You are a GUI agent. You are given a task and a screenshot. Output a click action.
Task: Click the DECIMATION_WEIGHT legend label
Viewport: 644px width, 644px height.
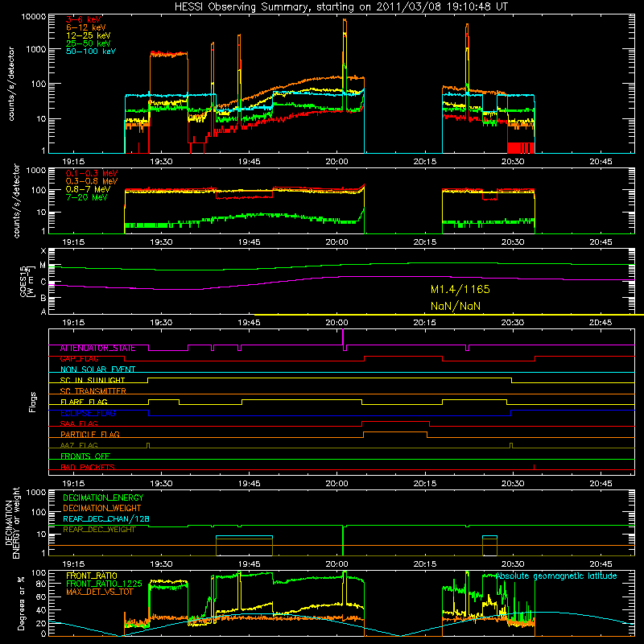102,508
